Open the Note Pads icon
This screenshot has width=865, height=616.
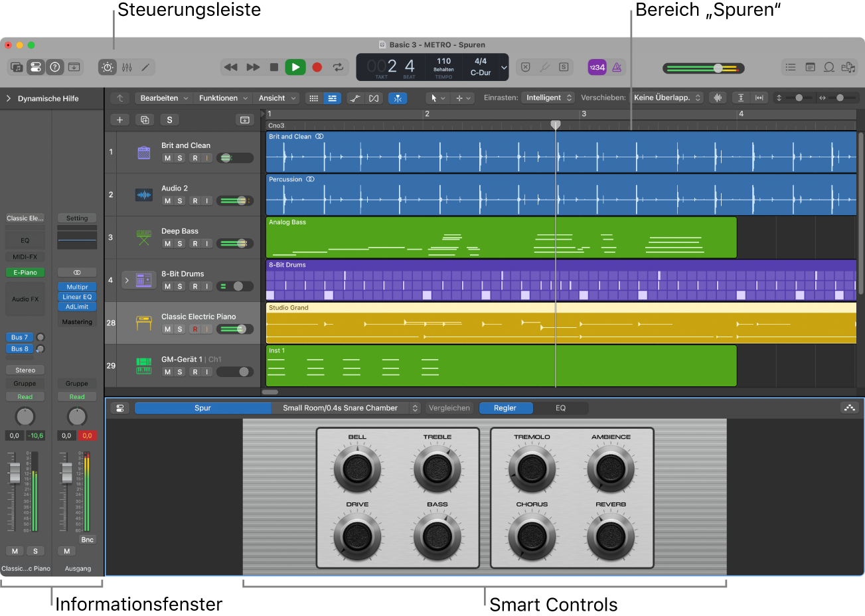pyautogui.click(x=810, y=67)
